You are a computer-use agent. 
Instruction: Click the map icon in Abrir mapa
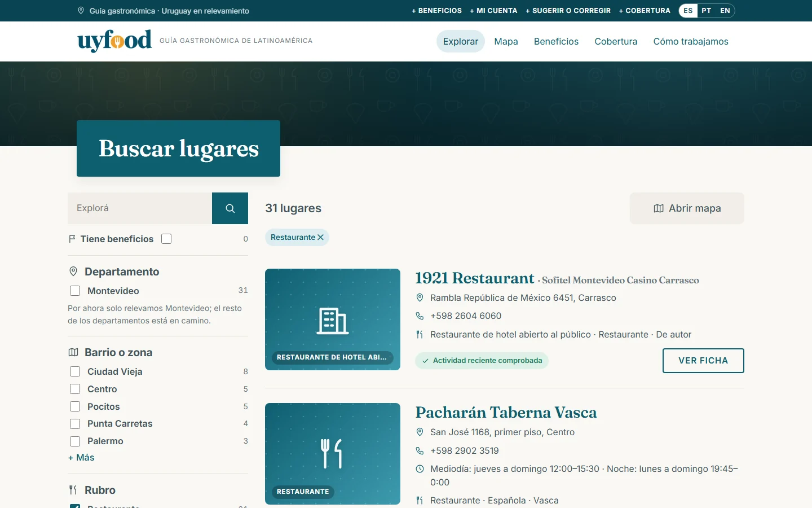click(659, 208)
